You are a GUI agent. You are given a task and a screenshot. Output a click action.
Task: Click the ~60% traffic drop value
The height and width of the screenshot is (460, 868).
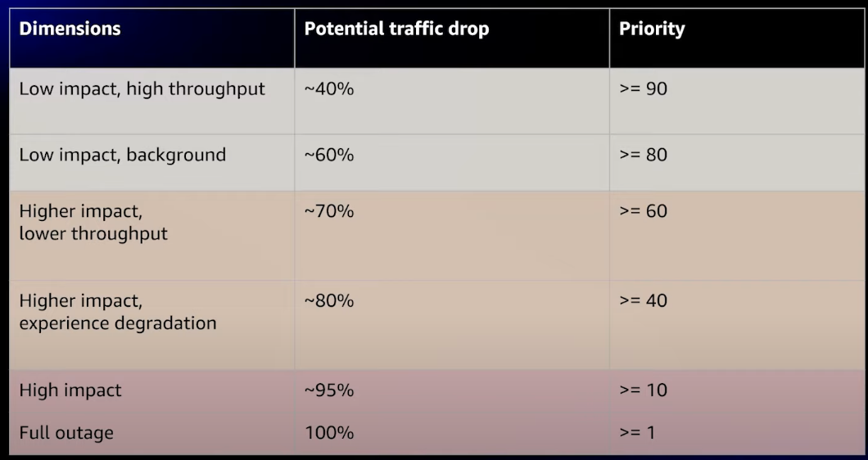[329, 155]
